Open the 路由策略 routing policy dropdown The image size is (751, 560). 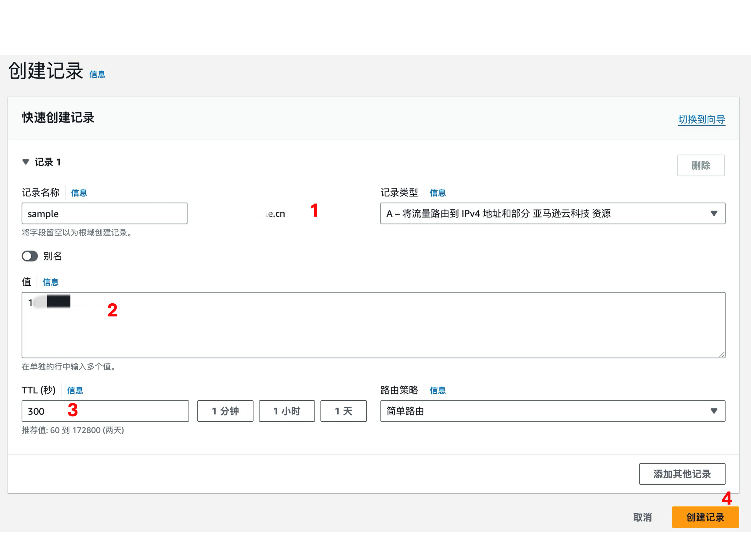tap(553, 411)
